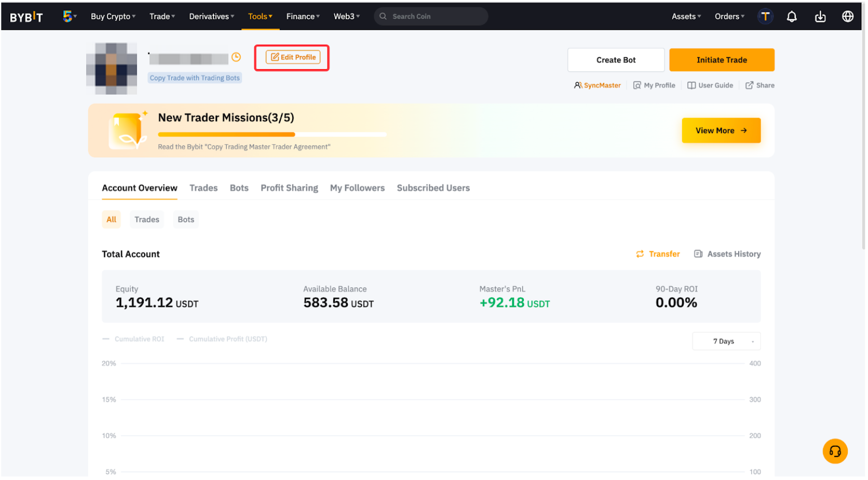Image resolution: width=868 pixels, height=480 pixels.
Task: Expand the Derivatives menu
Action: (x=211, y=17)
